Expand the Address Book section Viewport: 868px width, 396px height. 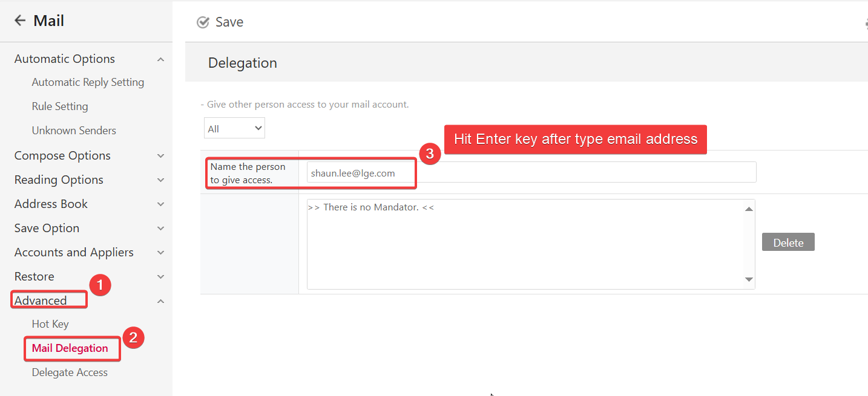(160, 204)
